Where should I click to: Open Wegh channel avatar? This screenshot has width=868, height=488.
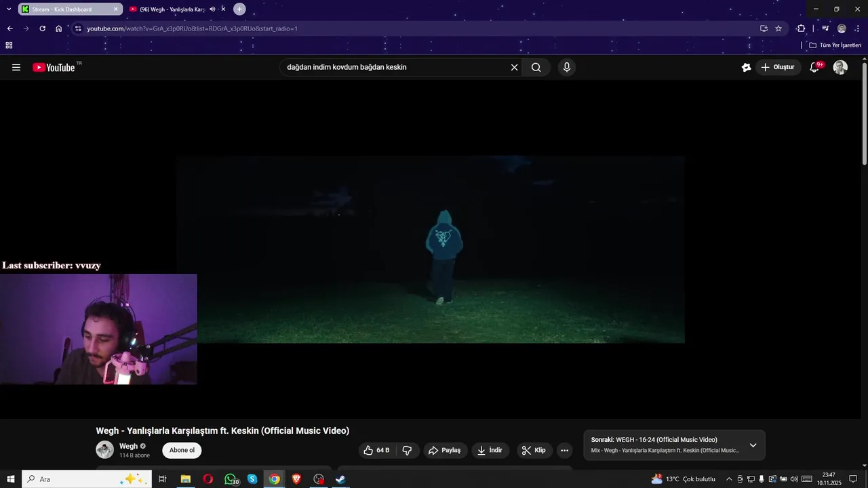(x=104, y=449)
